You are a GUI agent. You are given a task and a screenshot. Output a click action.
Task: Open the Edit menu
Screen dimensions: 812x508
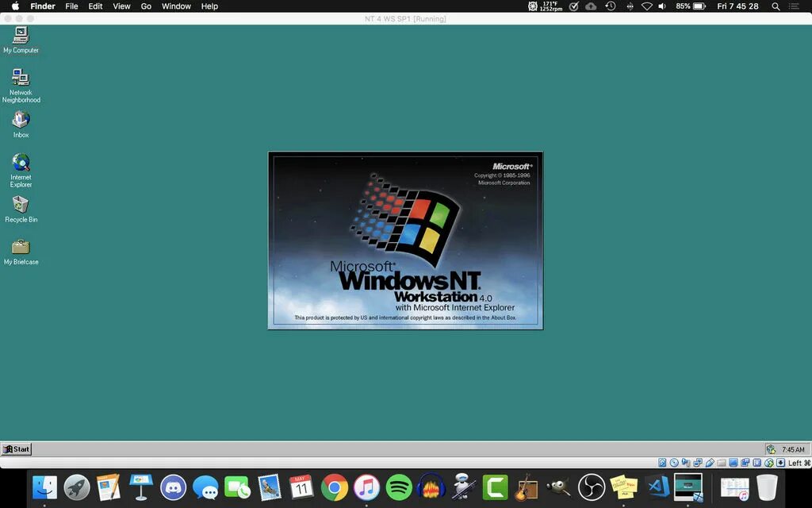[x=95, y=6]
